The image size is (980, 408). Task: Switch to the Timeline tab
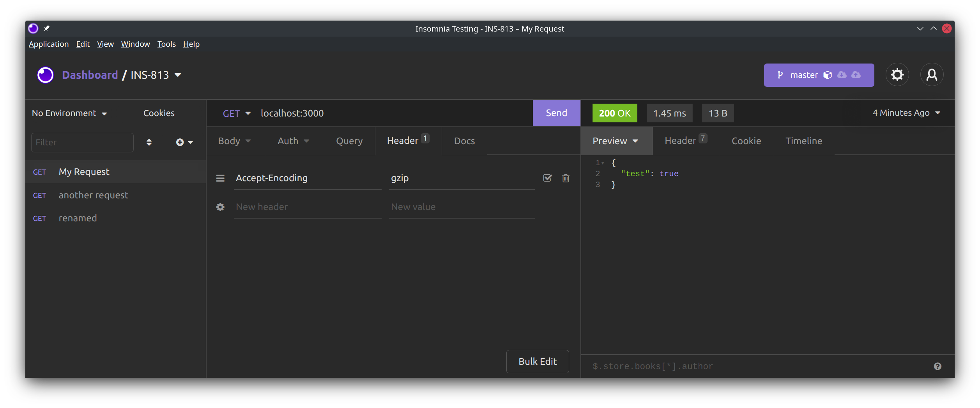point(804,141)
